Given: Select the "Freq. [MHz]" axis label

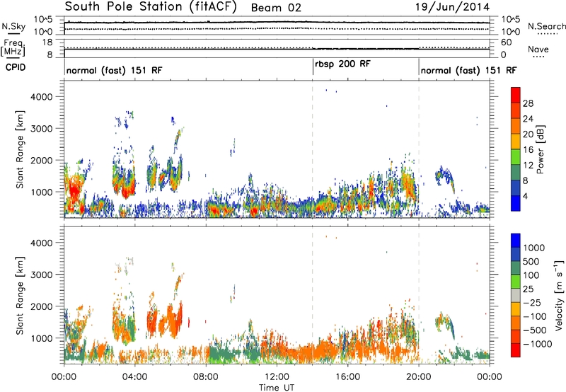Looking at the screenshot, I should tap(13, 48).
